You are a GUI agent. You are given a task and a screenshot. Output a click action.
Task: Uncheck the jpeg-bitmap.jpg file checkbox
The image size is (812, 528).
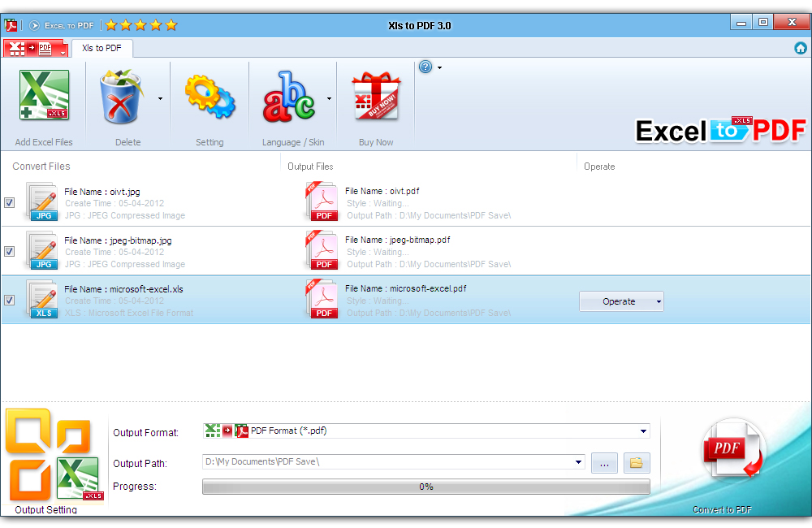pos(9,251)
